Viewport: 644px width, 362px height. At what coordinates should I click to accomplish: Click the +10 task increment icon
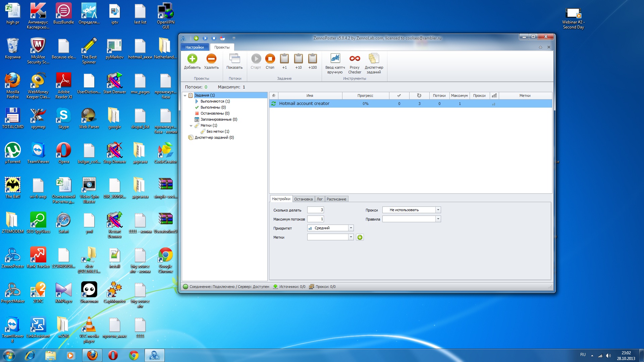[x=298, y=59]
